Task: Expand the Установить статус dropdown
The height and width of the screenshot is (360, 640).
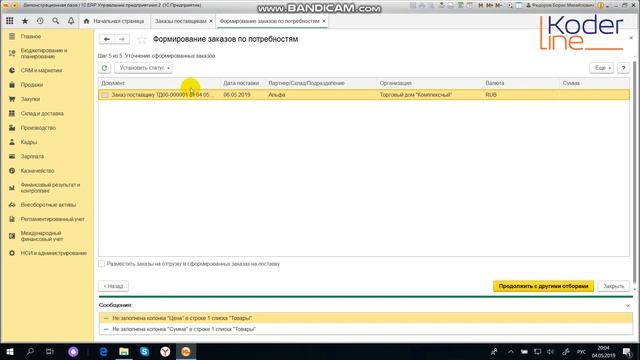Action: pos(143,68)
